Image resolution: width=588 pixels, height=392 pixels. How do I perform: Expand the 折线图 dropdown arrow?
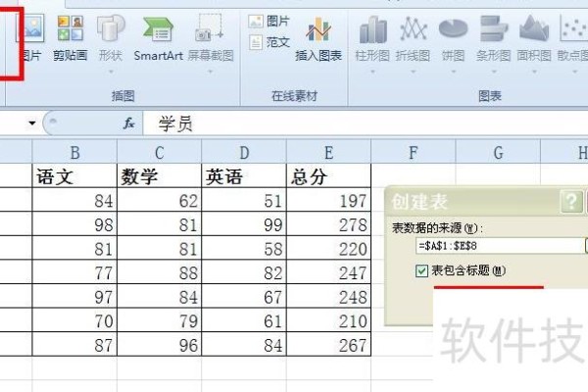tap(413, 72)
